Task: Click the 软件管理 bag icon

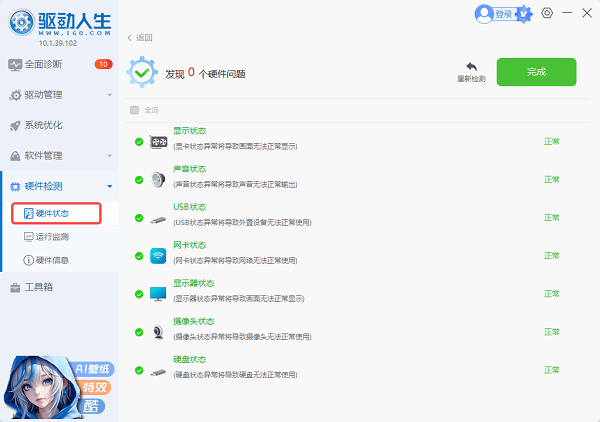Action: coord(15,156)
